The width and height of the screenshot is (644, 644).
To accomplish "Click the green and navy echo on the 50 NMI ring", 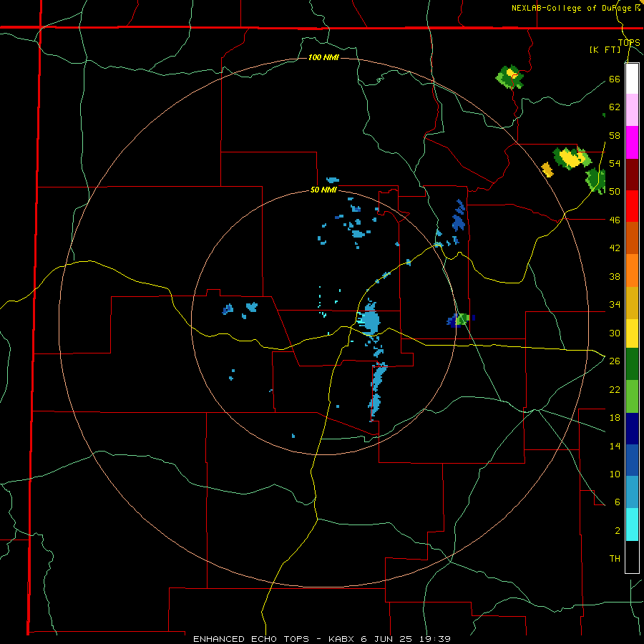I will pyautogui.click(x=460, y=320).
